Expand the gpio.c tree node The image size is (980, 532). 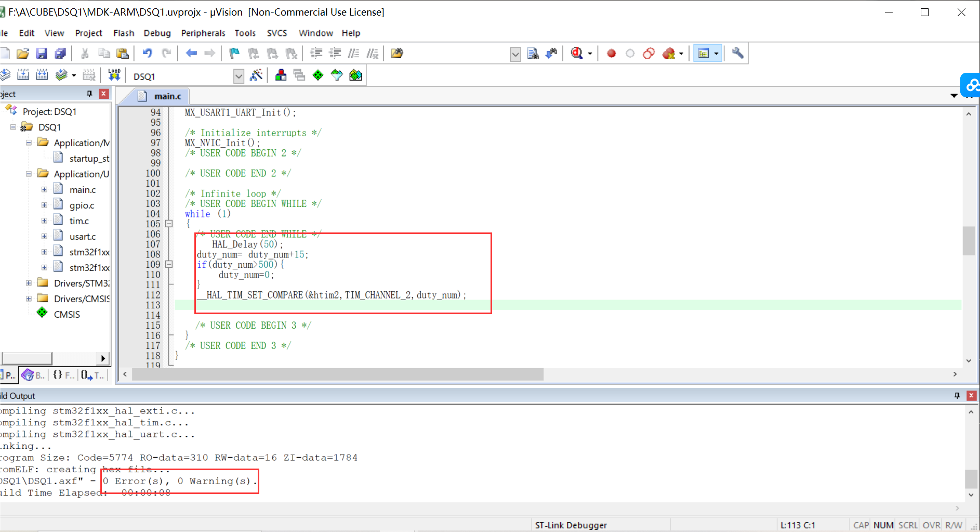(x=44, y=205)
